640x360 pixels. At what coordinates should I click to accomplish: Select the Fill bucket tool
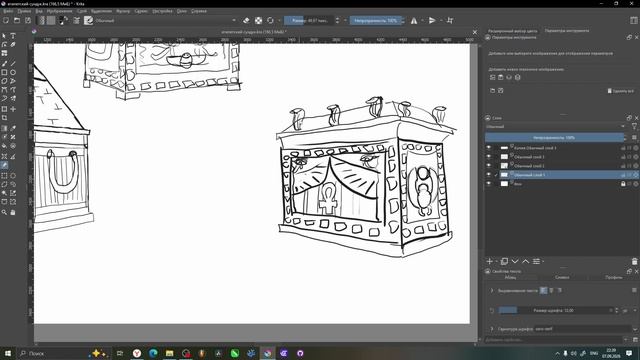coord(4,146)
